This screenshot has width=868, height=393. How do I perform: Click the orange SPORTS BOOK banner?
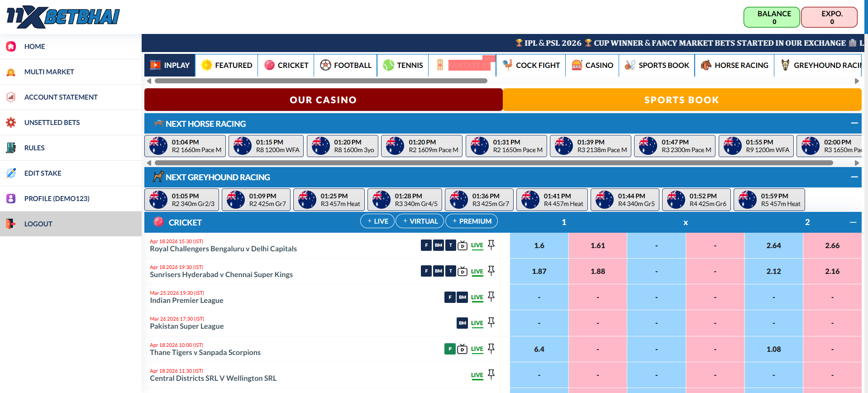682,100
